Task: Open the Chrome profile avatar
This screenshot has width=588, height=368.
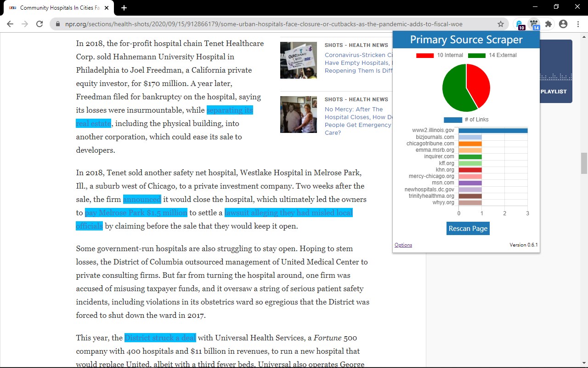Action: tap(563, 24)
